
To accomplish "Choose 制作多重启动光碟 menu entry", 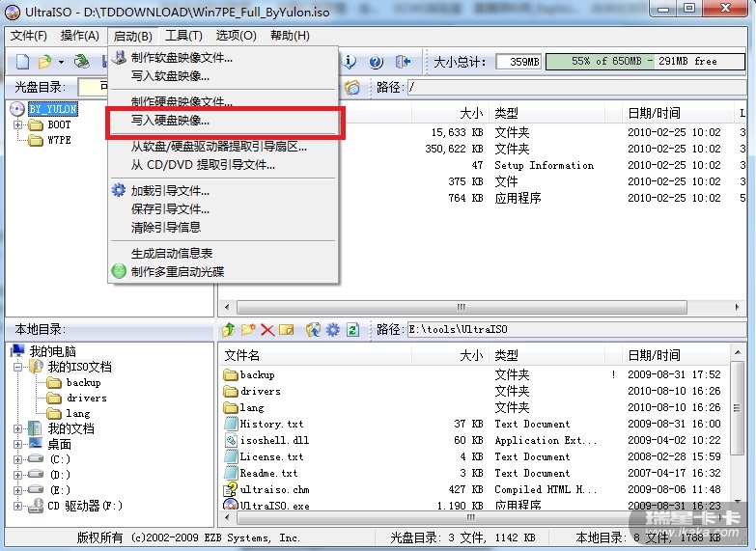I will click(x=224, y=272).
